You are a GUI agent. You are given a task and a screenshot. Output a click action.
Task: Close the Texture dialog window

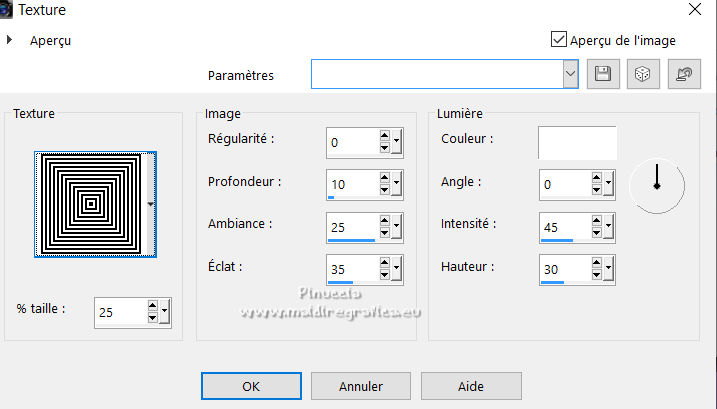click(x=696, y=9)
